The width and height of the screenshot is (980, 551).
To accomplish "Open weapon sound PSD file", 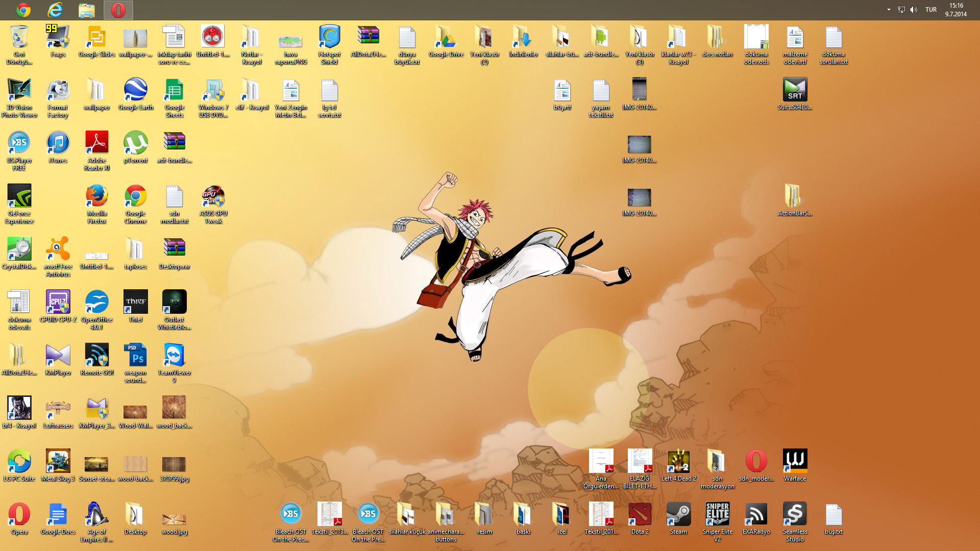I will 136,363.
